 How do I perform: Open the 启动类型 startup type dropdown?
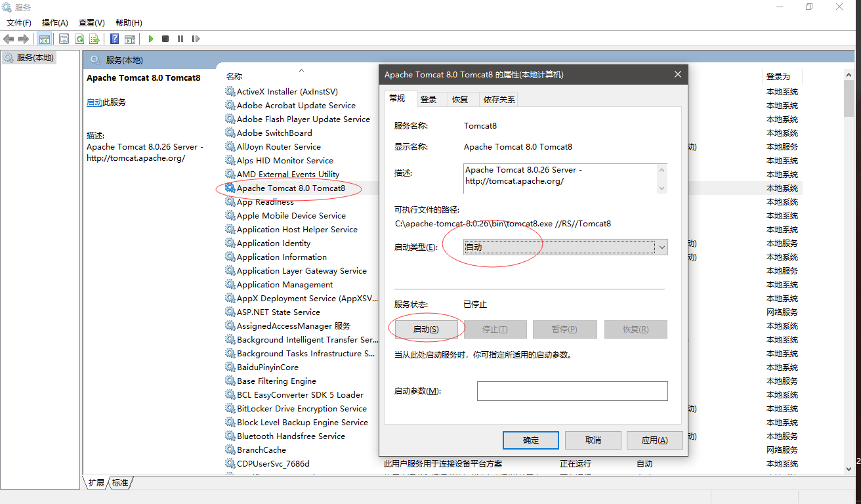tap(565, 247)
